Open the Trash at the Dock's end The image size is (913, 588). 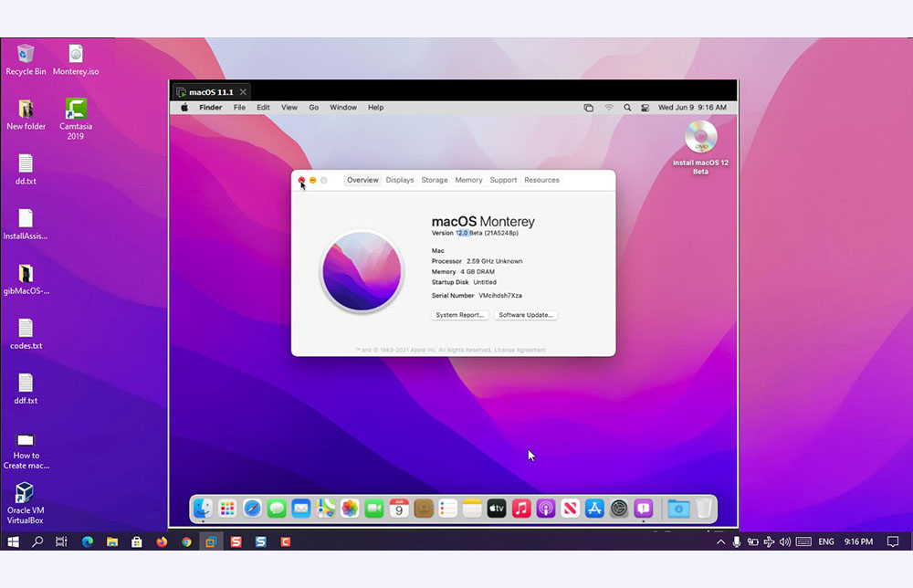point(704,509)
